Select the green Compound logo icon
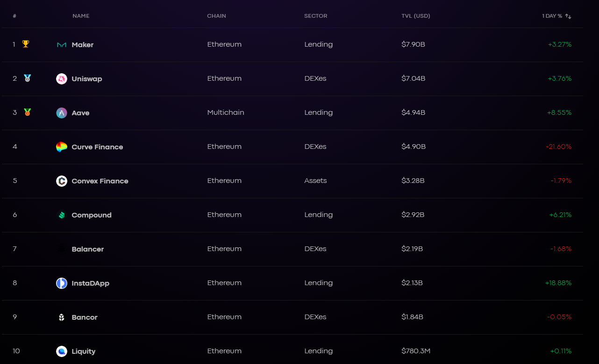The width and height of the screenshot is (599, 364). tap(62, 215)
